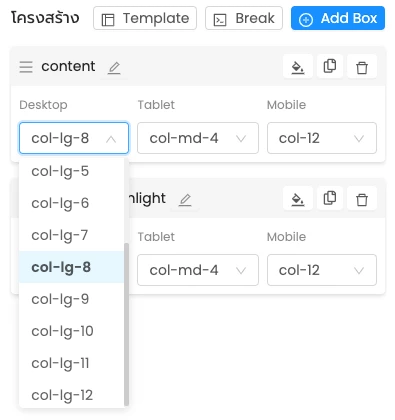Click fill color icon on second box
Image resolution: width=395 pixels, height=420 pixels.
(298, 199)
